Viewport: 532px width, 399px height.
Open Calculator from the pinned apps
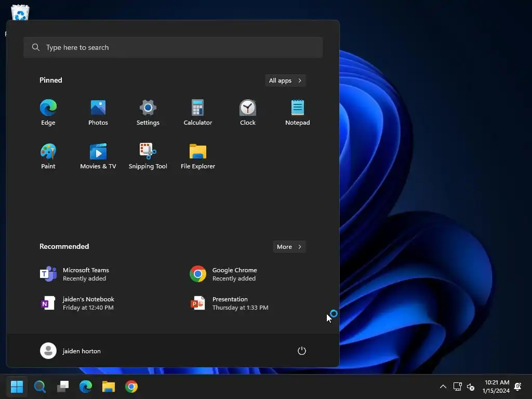[198, 113]
